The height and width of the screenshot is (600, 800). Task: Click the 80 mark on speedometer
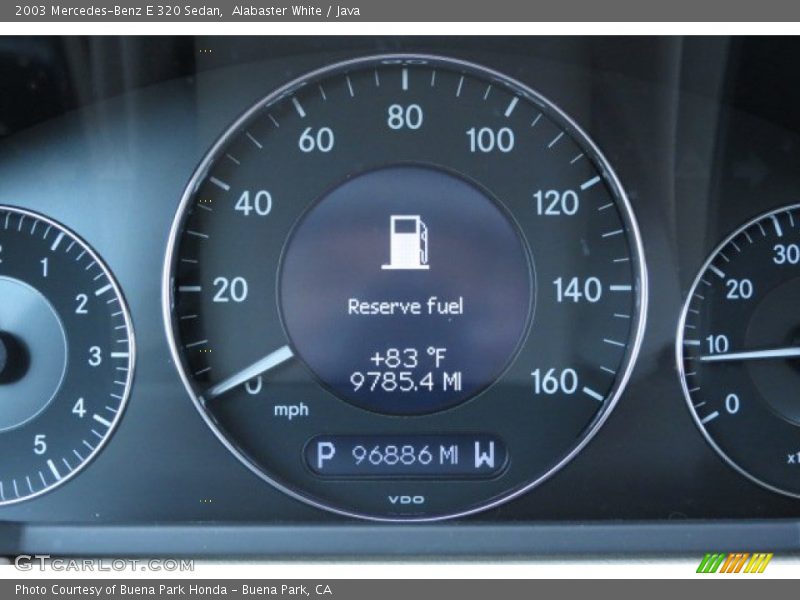pos(405,117)
